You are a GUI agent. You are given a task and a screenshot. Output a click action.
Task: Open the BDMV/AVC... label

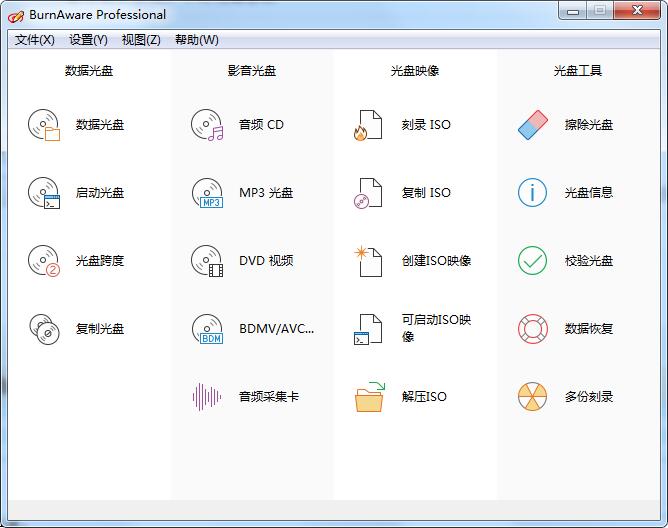(x=276, y=329)
